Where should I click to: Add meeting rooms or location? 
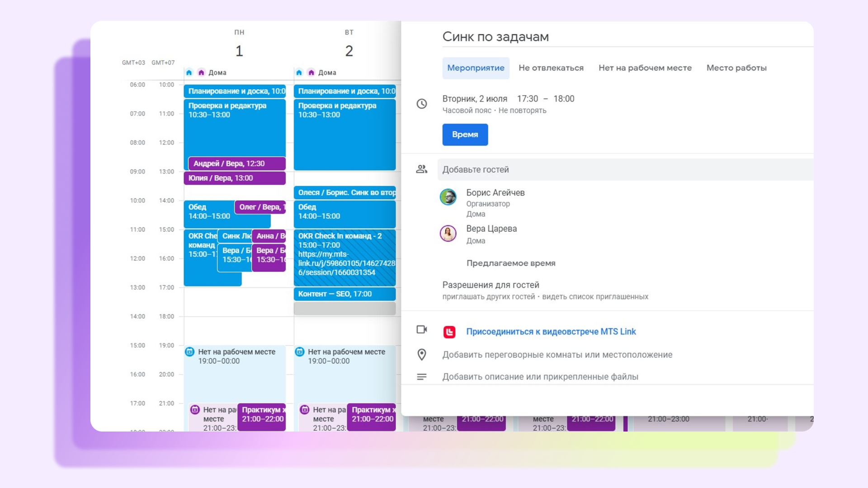click(557, 355)
